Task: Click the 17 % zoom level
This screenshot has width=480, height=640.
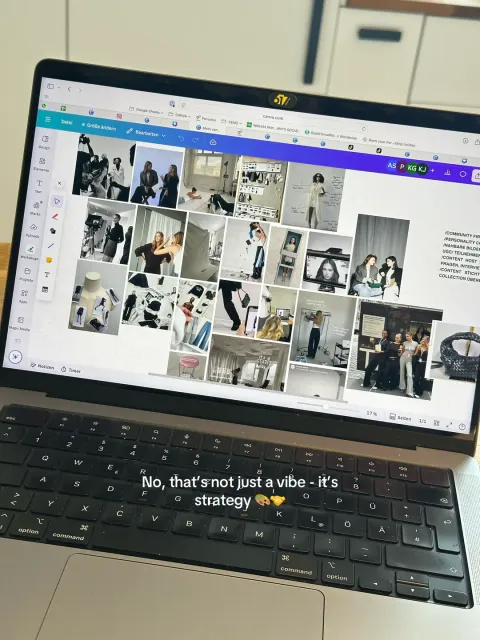Action: [371, 413]
